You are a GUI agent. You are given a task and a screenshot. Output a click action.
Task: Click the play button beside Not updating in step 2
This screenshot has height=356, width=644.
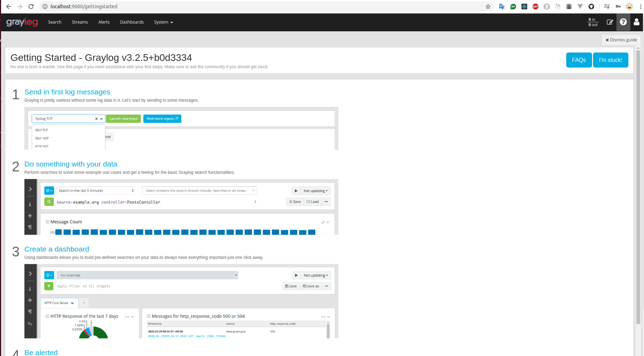pyautogui.click(x=296, y=191)
